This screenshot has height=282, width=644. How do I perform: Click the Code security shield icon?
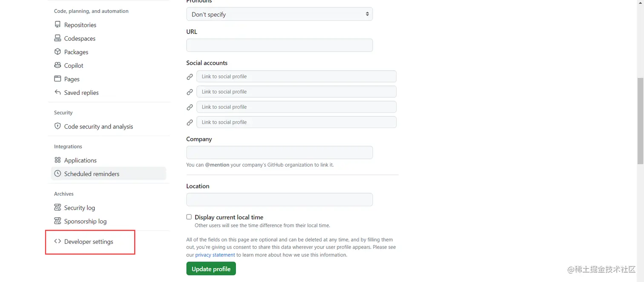pyautogui.click(x=57, y=126)
